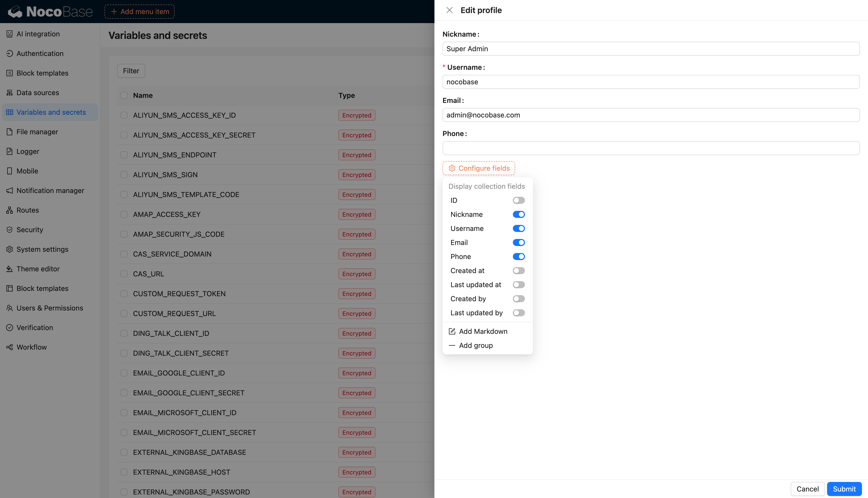Screen dimensions: 868x498
Task: Click the System settings gear icon
Action: [10, 249]
